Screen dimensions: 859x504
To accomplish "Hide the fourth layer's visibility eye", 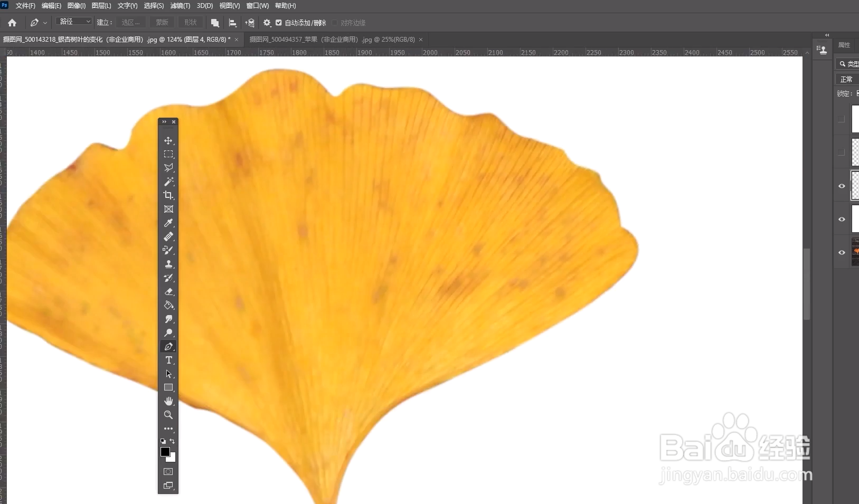I will 842,219.
